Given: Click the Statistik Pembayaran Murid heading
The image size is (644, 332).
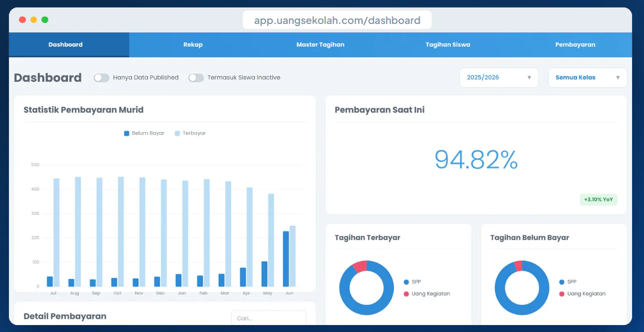Looking at the screenshot, I should pyautogui.click(x=84, y=110).
